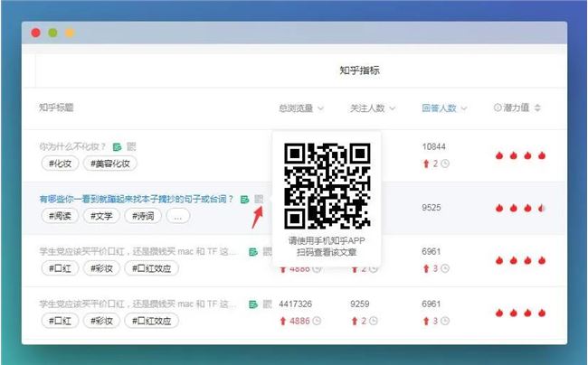Expand 总浏览量 column dropdown

(320, 108)
